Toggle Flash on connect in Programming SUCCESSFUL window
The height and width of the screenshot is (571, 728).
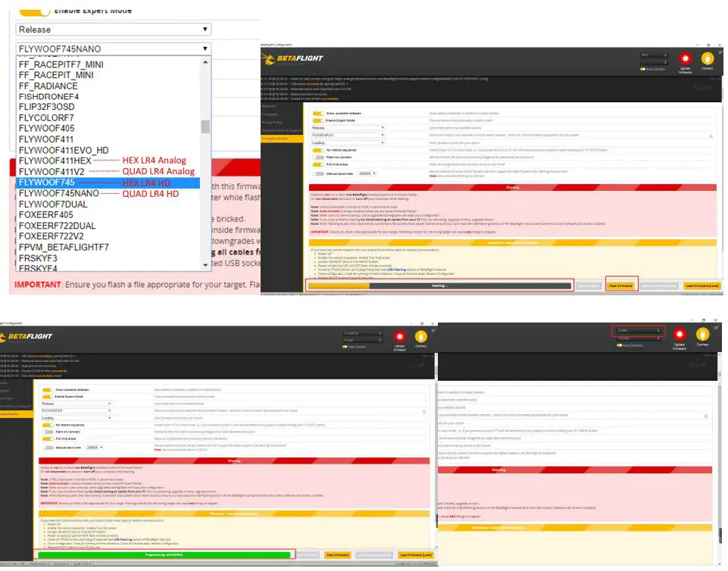(48, 432)
